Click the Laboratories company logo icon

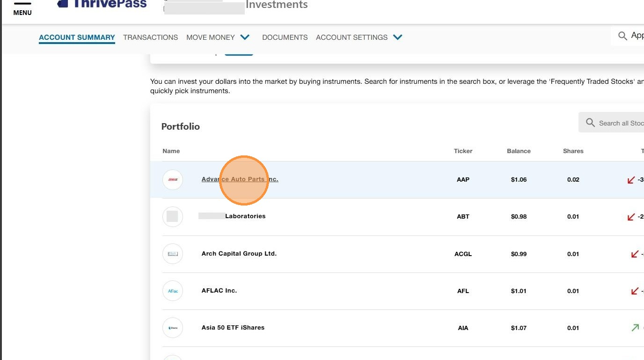(173, 217)
